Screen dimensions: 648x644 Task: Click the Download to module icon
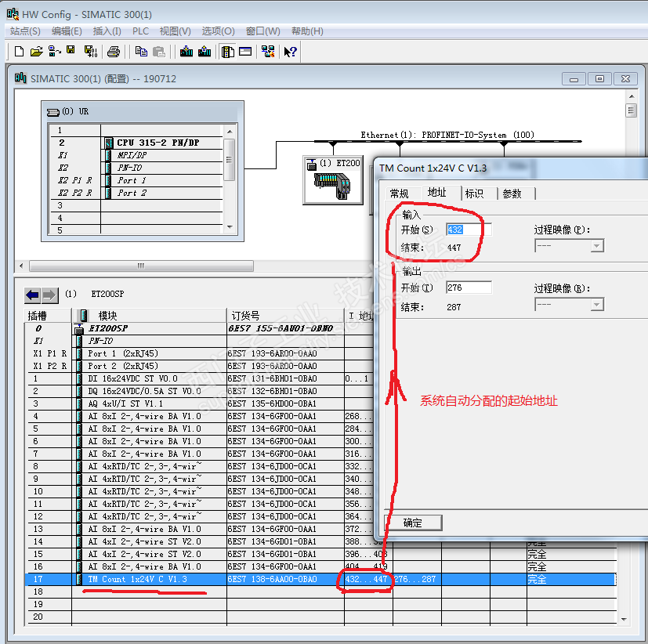coord(186,52)
